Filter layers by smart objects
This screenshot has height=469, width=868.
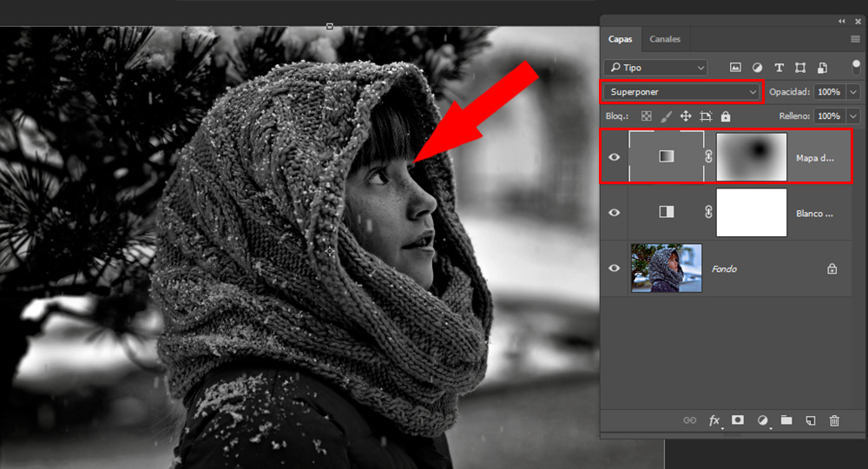pos(823,68)
